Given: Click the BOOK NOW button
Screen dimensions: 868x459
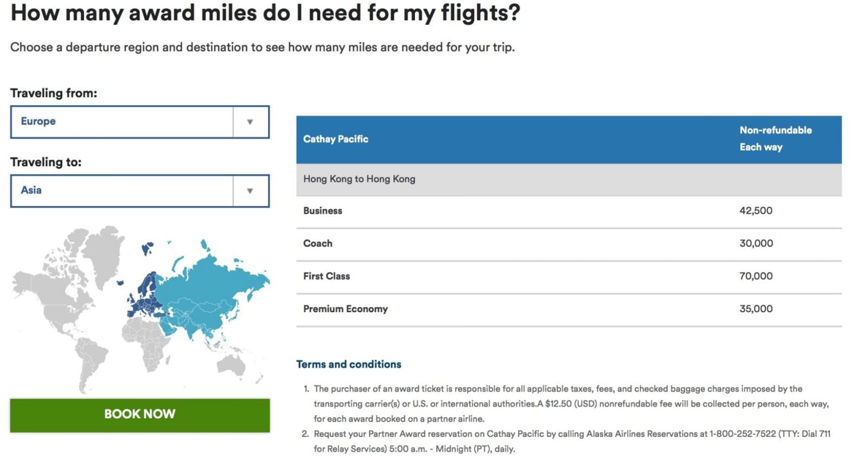Looking at the screenshot, I should coord(139,413).
